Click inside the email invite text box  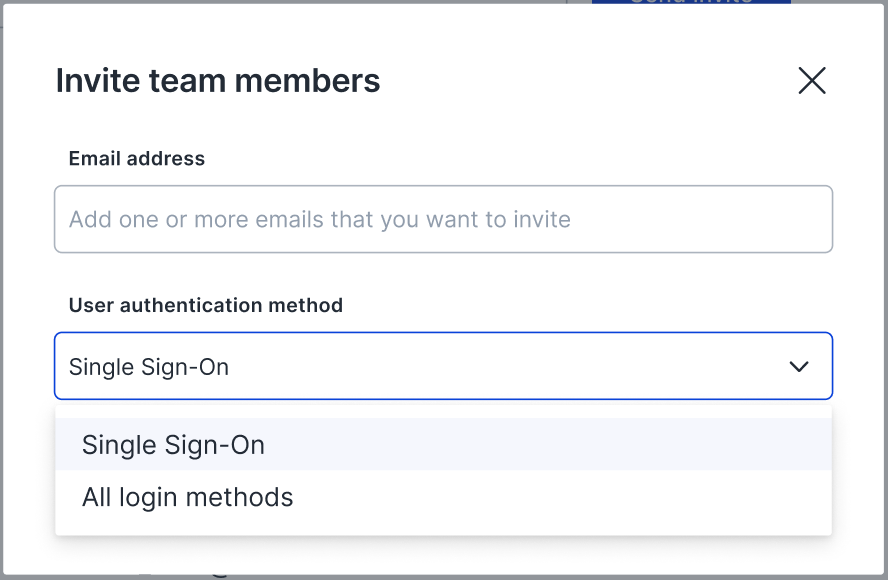(x=443, y=219)
